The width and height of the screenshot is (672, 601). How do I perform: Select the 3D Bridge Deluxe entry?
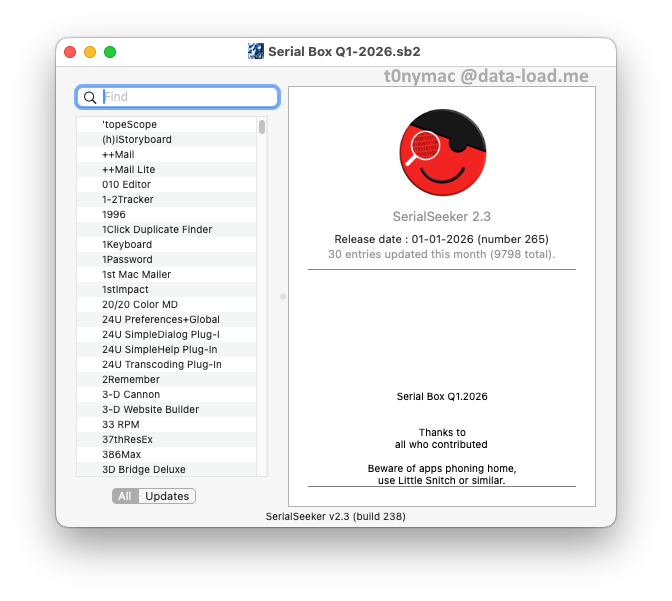(x=167, y=469)
